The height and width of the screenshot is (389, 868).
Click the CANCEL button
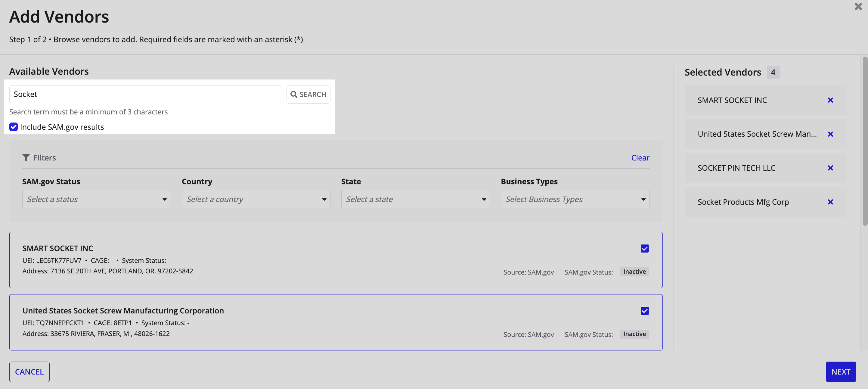click(x=29, y=372)
